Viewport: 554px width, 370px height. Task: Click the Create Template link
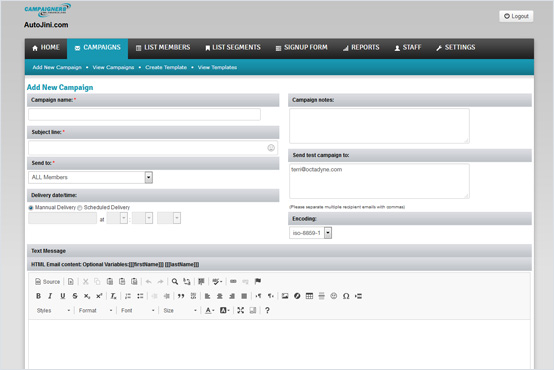[x=166, y=67]
